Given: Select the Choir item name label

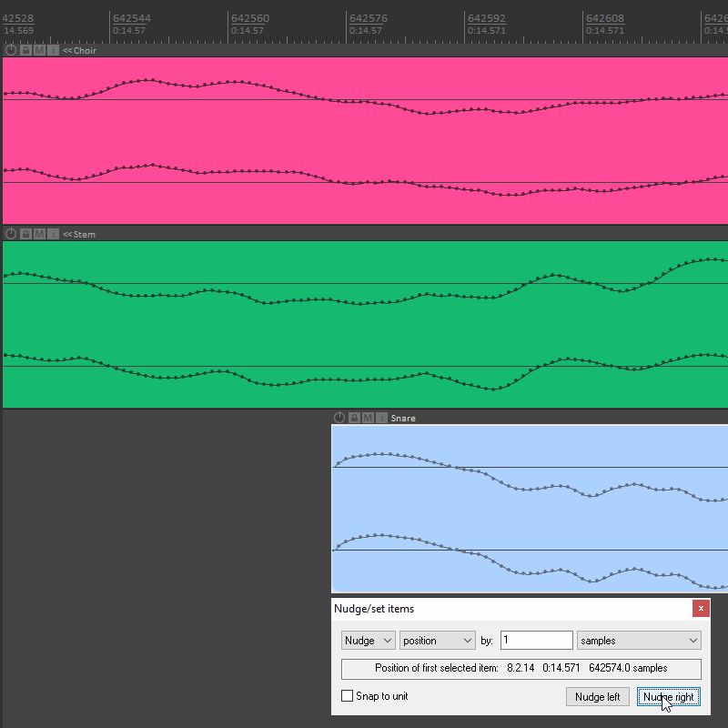Looking at the screenshot, I should pos(79,51).
